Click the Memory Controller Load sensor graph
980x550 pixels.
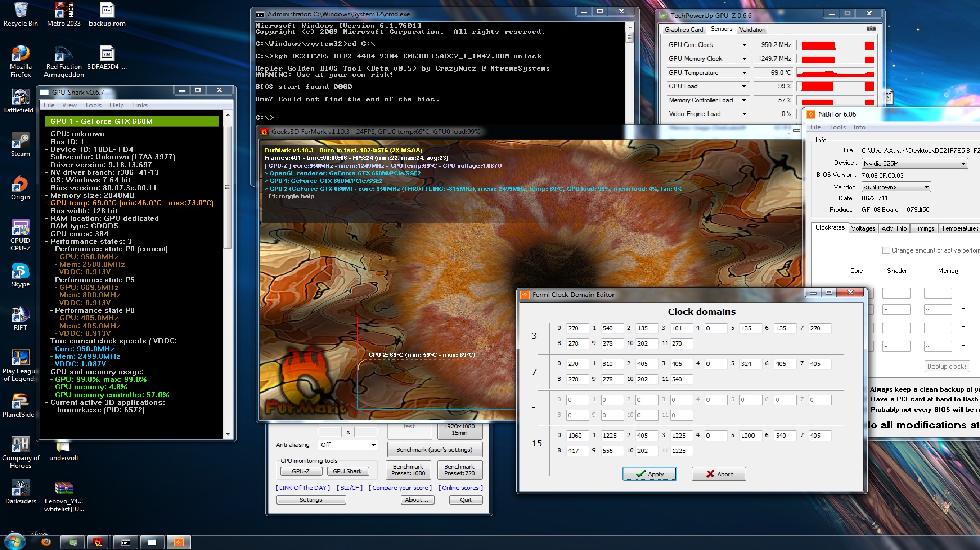click(835, 101)
